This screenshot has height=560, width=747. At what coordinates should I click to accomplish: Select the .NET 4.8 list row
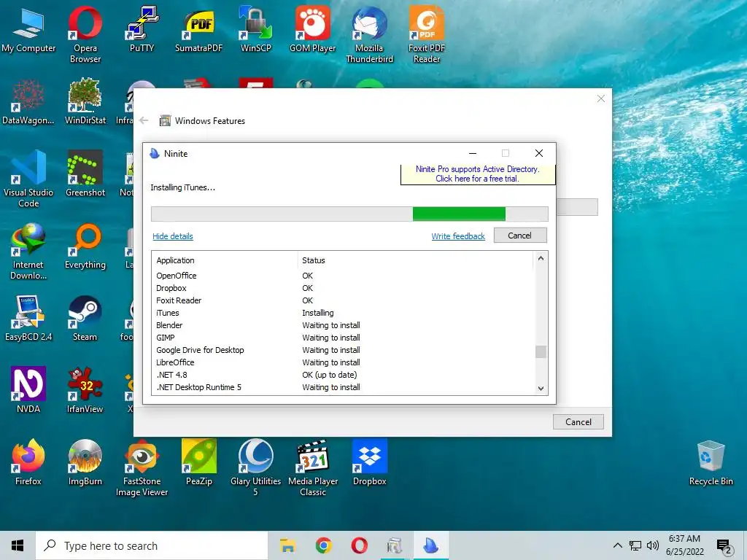click(343, 375)
